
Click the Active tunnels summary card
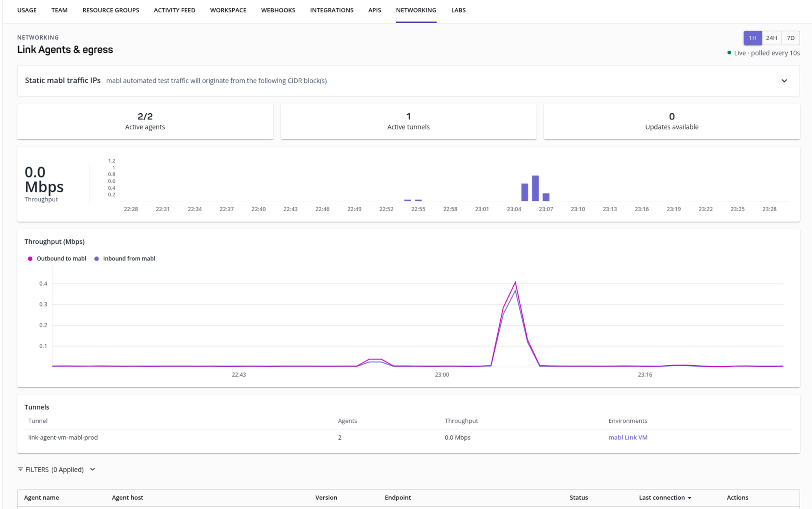pyautogui.click(x=408, y=121)
